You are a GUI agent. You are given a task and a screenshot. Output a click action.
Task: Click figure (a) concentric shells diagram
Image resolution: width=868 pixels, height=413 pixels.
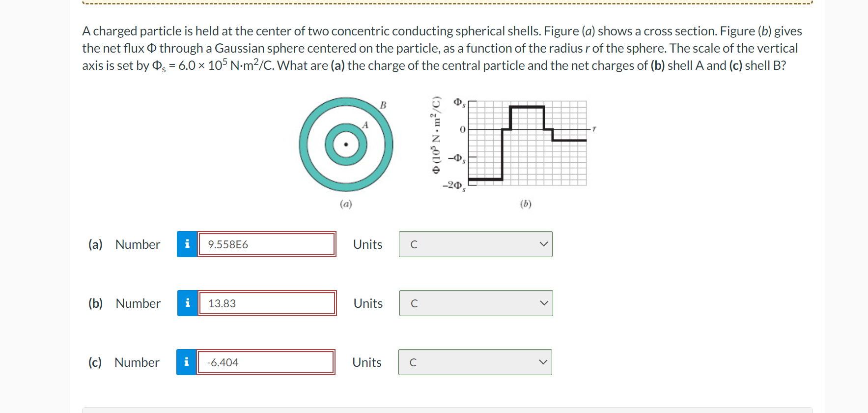[x=346, y=145]
